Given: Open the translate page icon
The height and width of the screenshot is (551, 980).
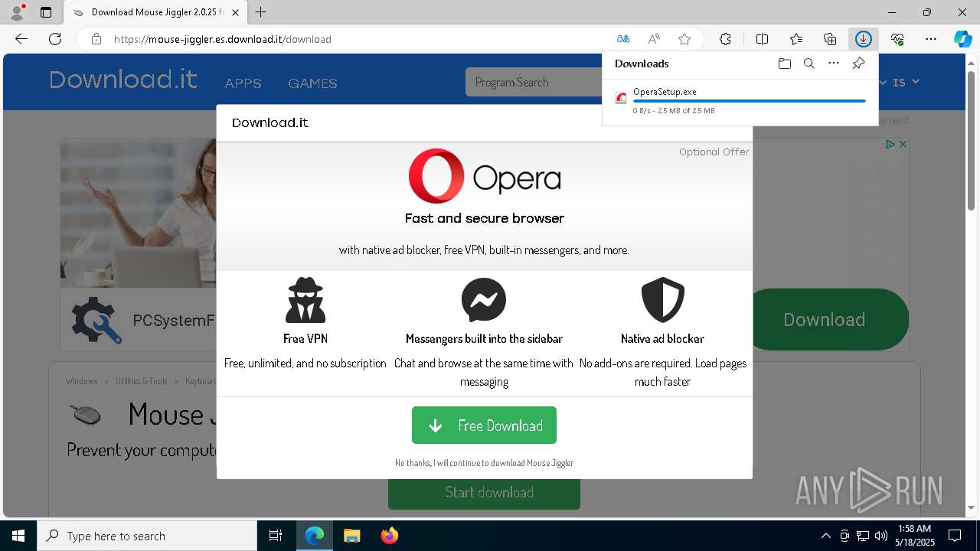Looking at the screenshot, I should click(623, 39).
